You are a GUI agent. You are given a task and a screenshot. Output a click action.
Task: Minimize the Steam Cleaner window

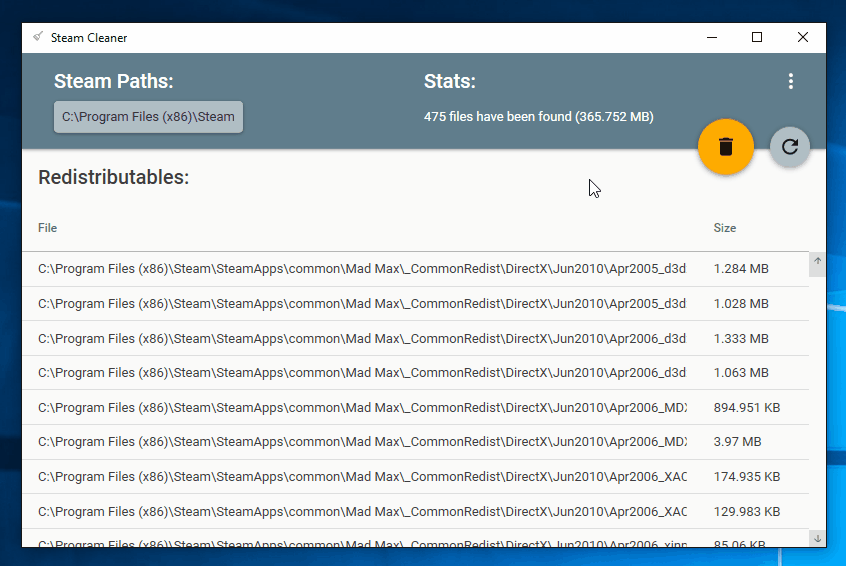[711, 38]
